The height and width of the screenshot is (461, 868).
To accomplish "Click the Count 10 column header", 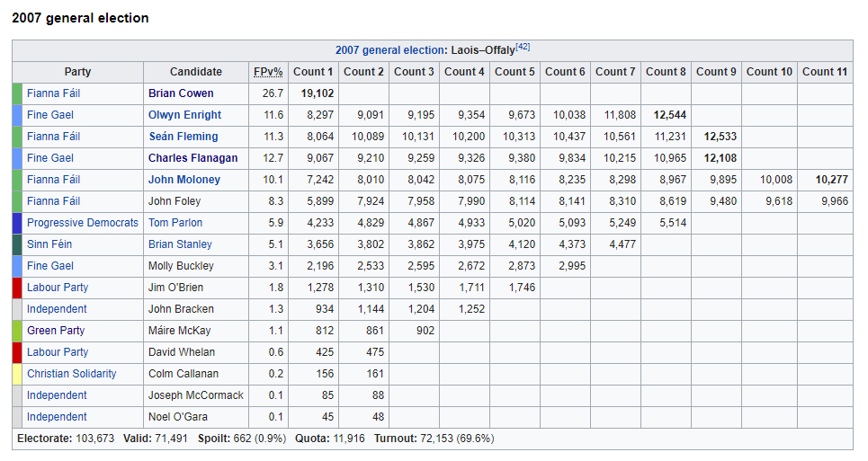I will click(x=769, y=72).
